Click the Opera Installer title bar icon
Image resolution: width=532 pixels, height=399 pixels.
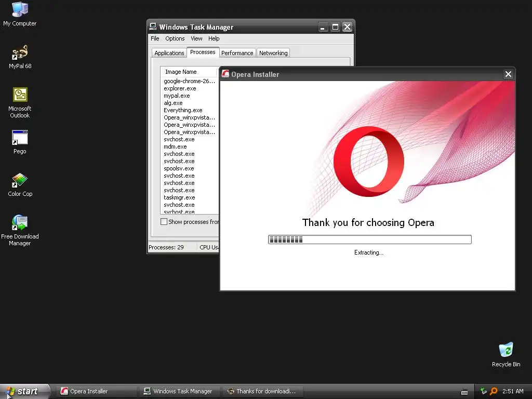[225, 74]
